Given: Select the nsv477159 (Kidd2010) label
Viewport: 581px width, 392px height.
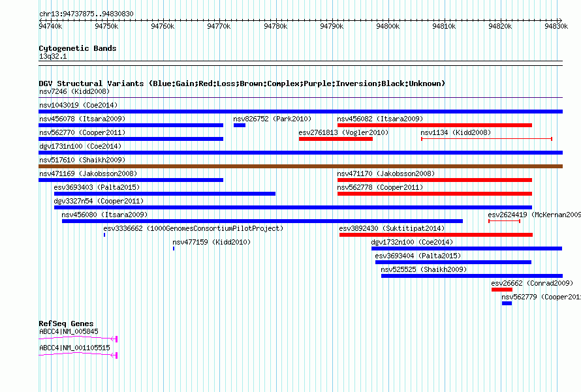Looking at the screenshot, I should [x=212, y=242].
